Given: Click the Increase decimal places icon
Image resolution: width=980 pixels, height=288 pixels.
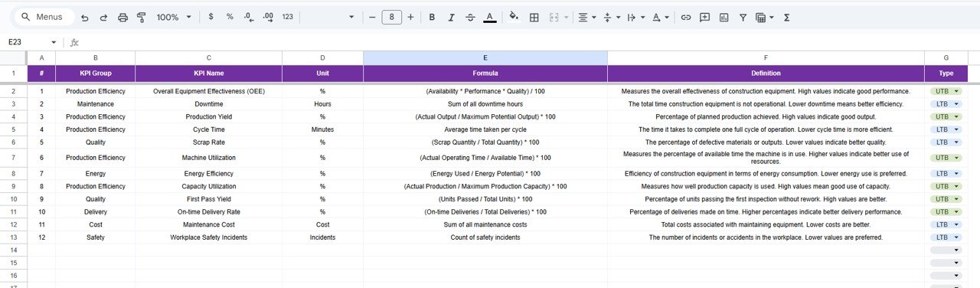Looking at the screenshot, I should (268, 17).
